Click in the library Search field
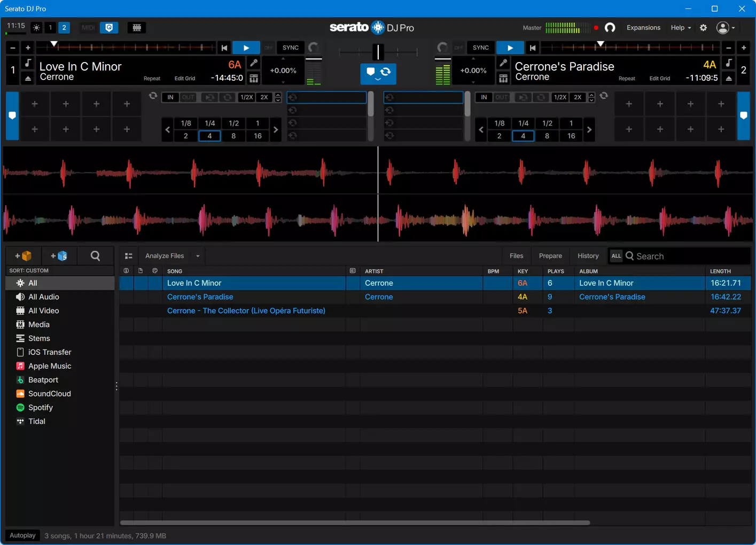This screenshot has height=545, width=756. click(x=686, y=256)
